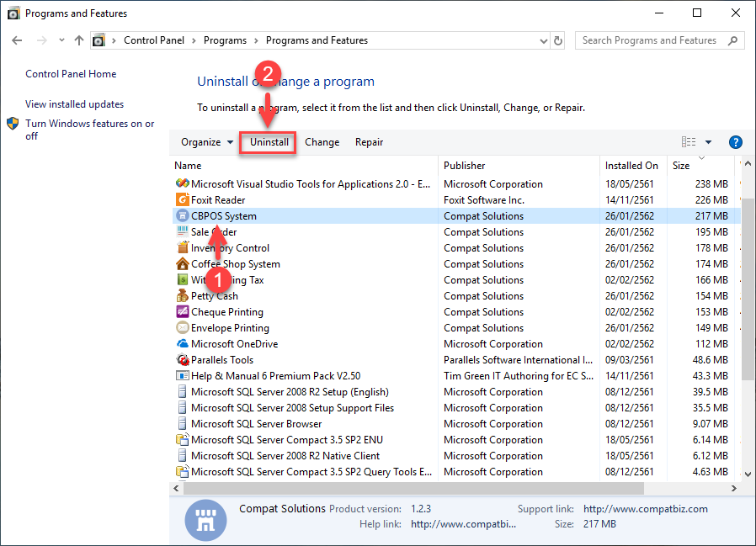The height and width of the screenshot is (546, 756).
Task: Select the Cheque Printing icon
Action: [182, 311]
